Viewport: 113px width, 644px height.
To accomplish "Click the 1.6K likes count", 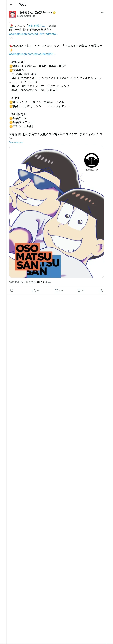I will click(x=61, y=291).
